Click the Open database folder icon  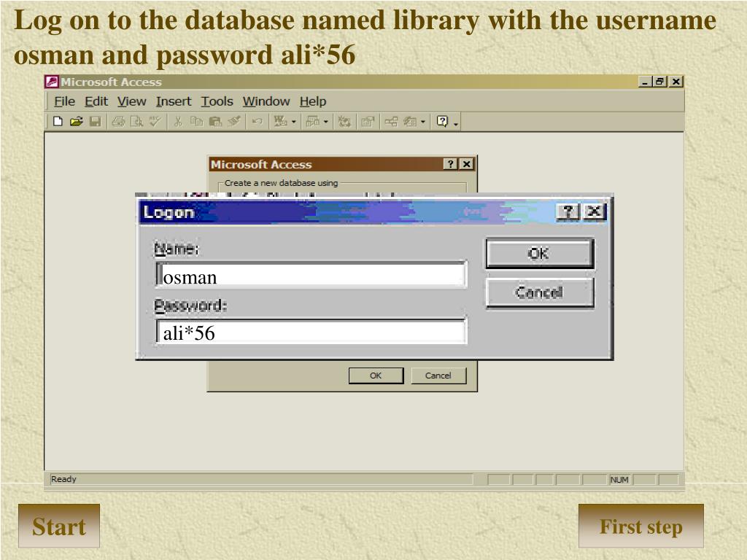point(76,122)
